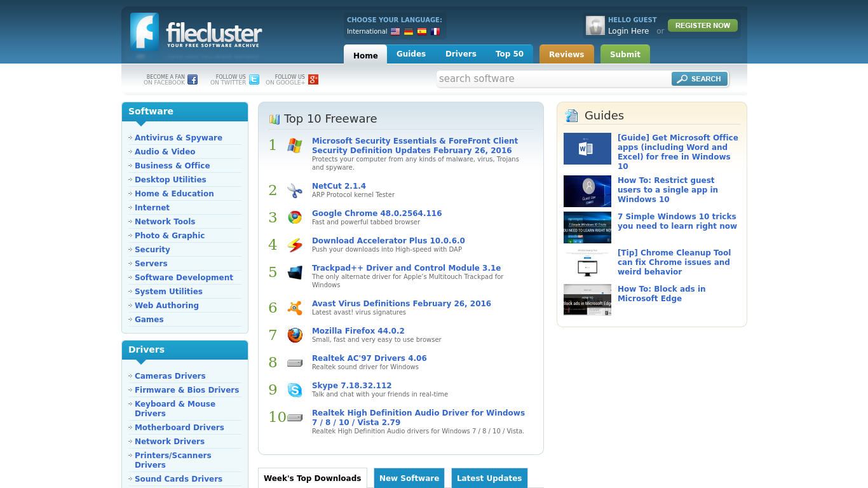Open Photo & Graphic category
This screenshot has width=868, height=488.
tap(170, 236)
